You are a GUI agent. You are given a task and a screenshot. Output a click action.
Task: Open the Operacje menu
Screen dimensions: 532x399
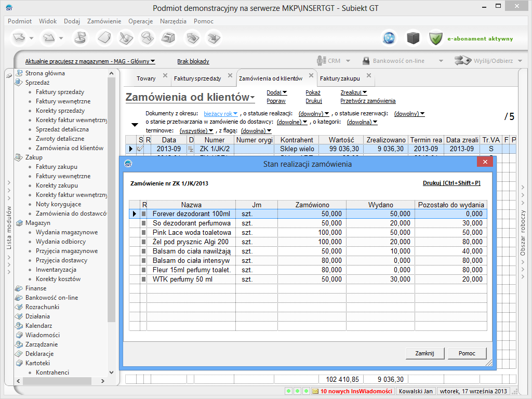pos(140,21)
